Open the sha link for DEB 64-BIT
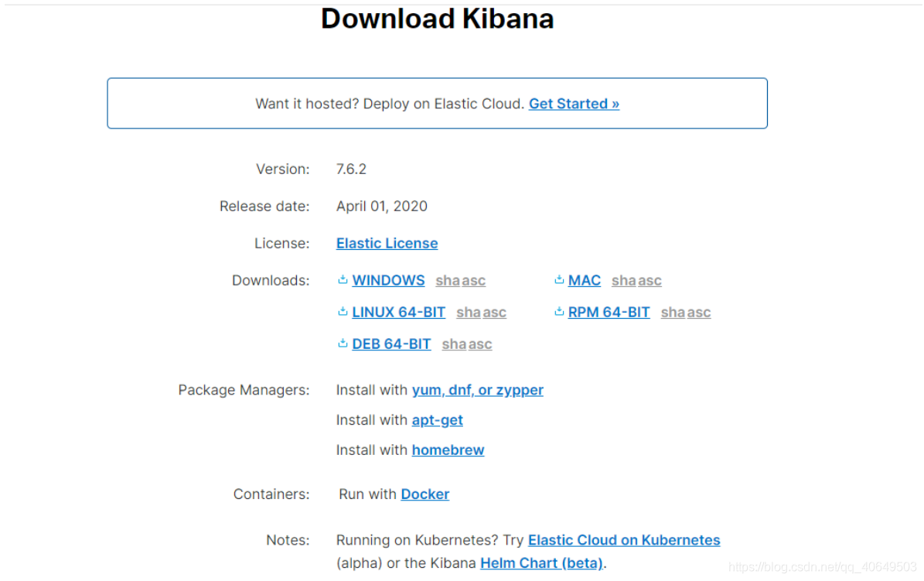 point(455,344)
